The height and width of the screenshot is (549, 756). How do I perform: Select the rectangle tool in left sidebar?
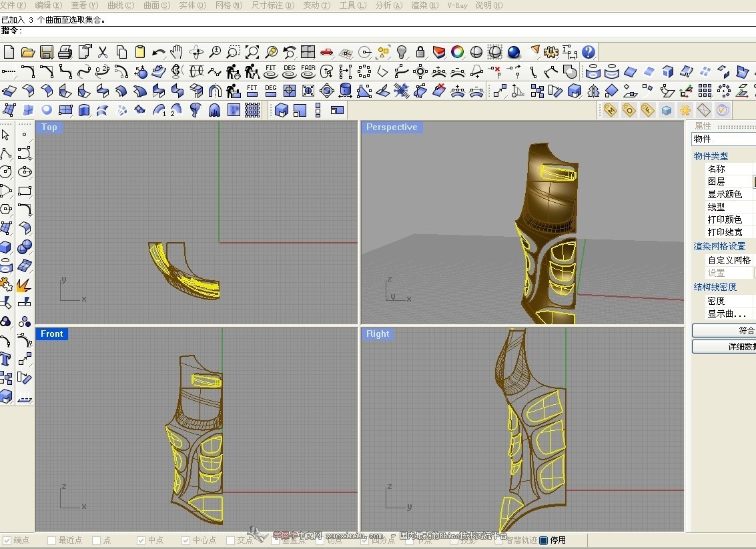click(25, 191)
